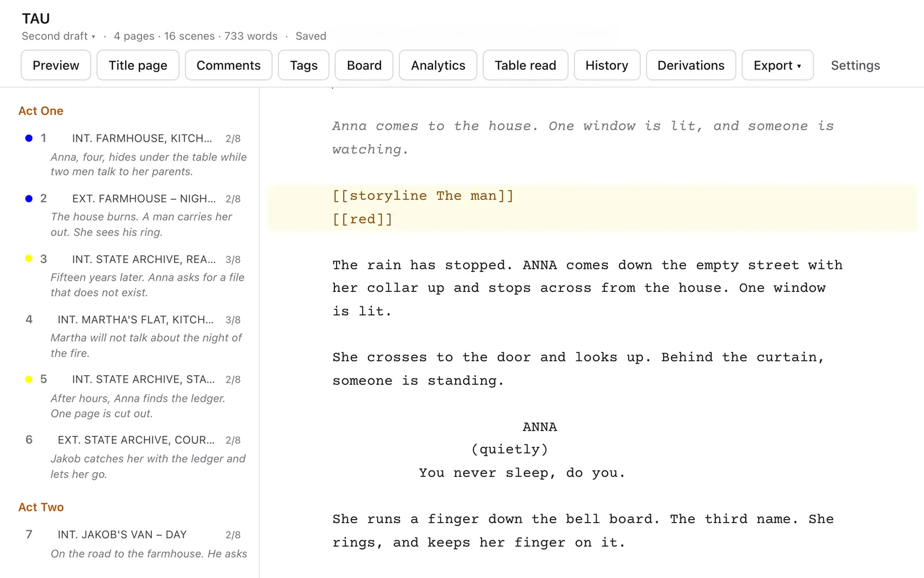This screenshot has height=578, width=924.
Task: Click the '733 words' document stats
Action: (251, 36)
